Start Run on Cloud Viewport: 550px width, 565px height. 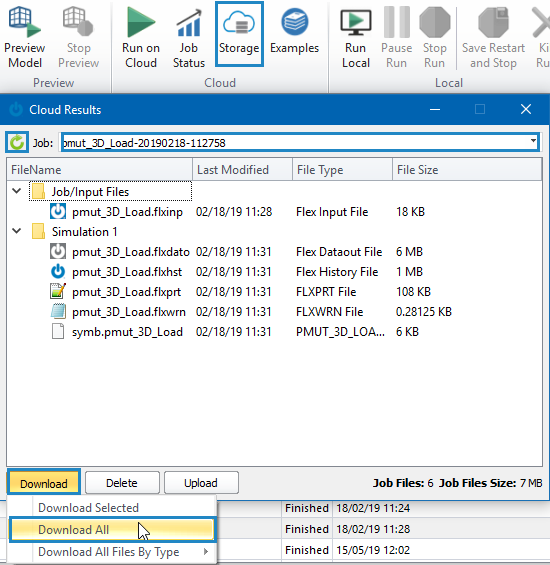[141, 36]
